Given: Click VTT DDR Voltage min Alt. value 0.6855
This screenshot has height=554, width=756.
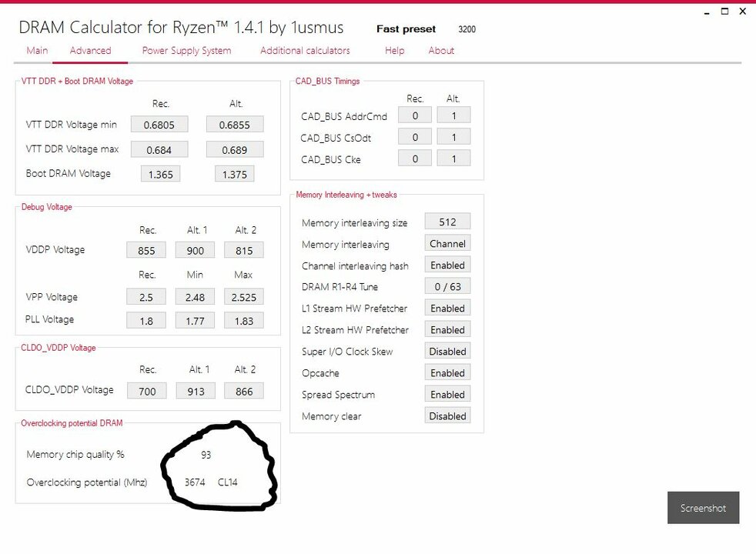Looking at the screenshot, I should [x=235, y=125].
